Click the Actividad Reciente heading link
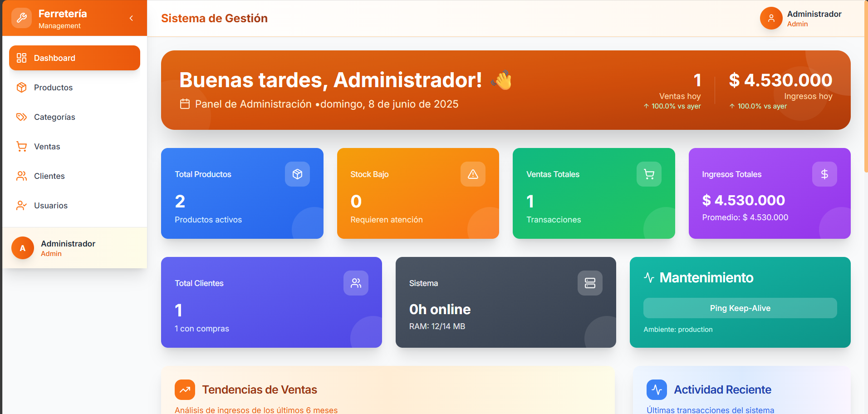This screenshot has height=414, width=868. pos(723,389)
